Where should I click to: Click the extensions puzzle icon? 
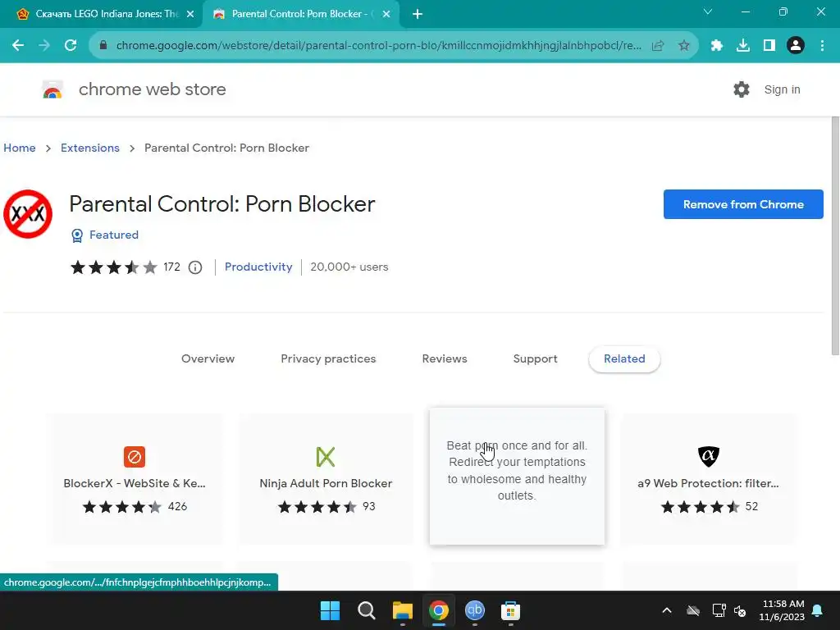(717, 46)
